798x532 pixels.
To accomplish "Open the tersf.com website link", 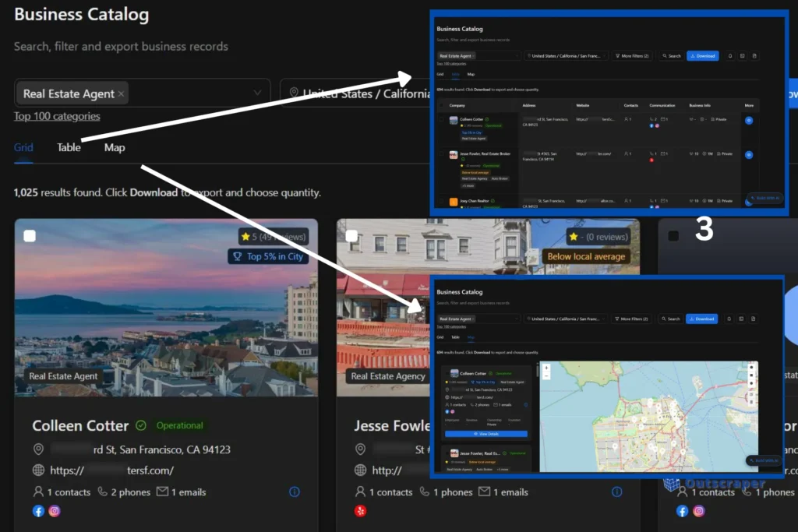I will [111, 470].
